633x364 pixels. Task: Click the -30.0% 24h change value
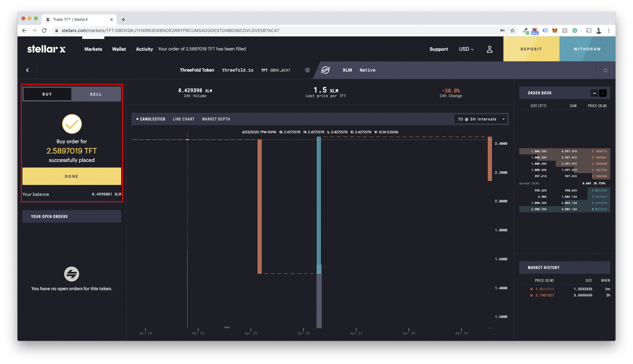point(451,91)
